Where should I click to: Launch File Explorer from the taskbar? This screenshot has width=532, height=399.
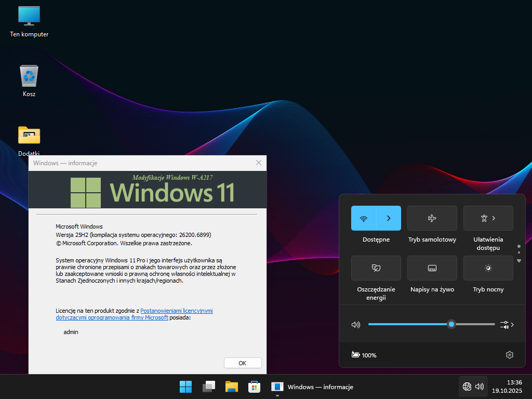pyautogui.click(x=232, y=387)
